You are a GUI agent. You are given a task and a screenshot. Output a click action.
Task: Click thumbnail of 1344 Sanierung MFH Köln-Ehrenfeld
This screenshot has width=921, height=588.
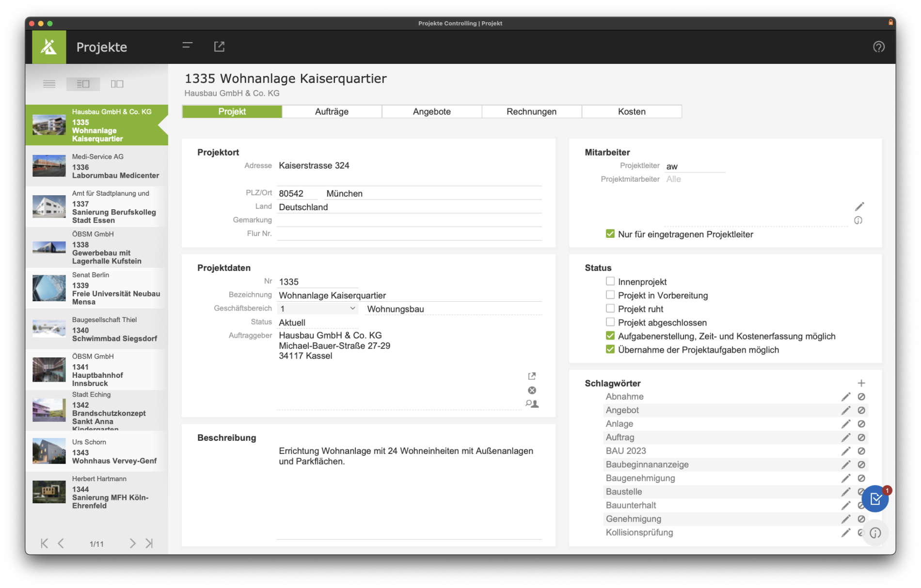pos(49,492)
